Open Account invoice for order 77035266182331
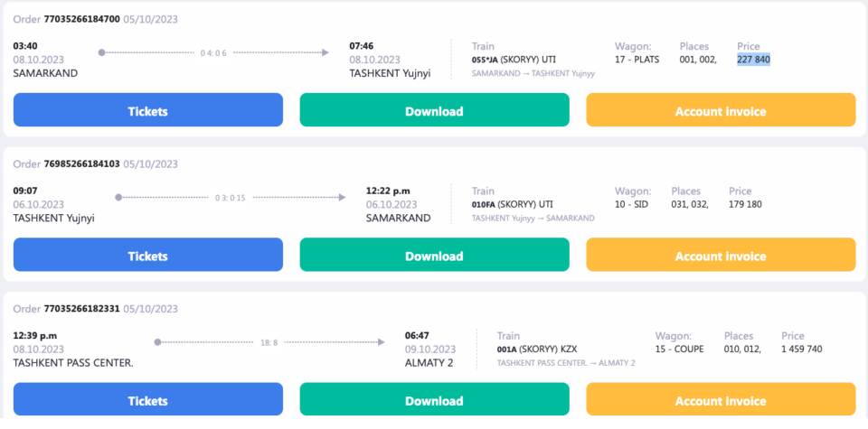This screenshot has width=868, height=429. point(721,400)
